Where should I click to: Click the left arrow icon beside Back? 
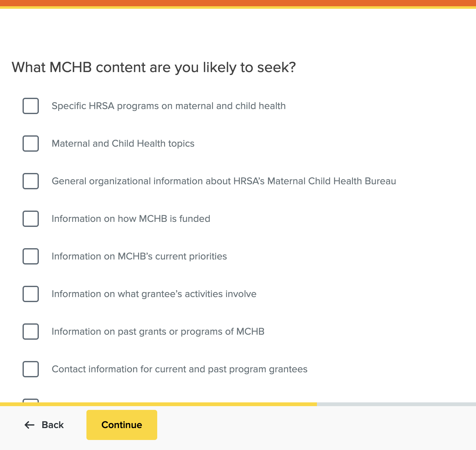[x=29, y=425]
